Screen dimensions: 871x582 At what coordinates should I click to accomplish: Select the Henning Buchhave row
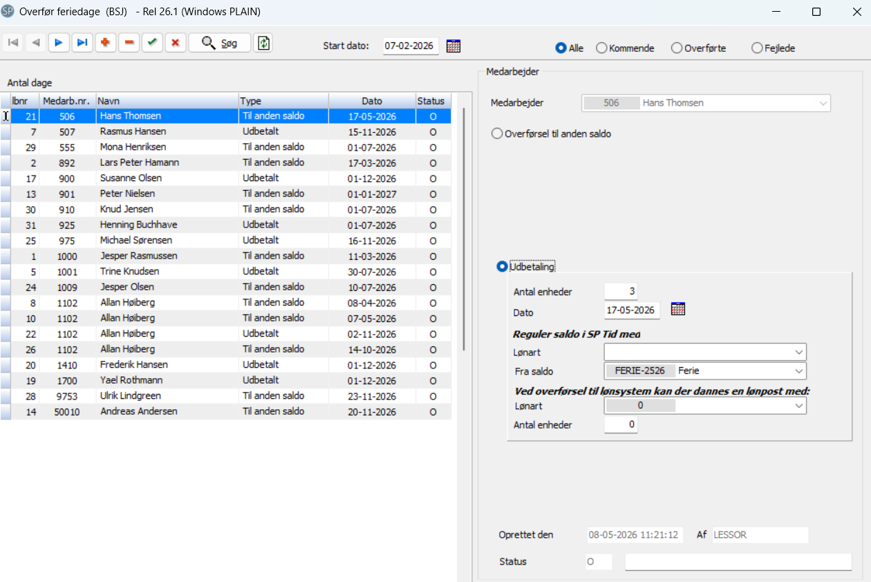click(x=226, y=225)
